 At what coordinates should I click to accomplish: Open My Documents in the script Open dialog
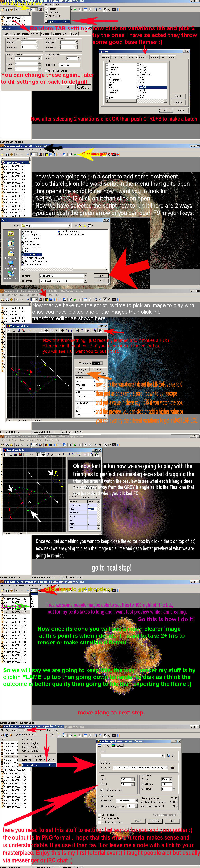(11, 255)
